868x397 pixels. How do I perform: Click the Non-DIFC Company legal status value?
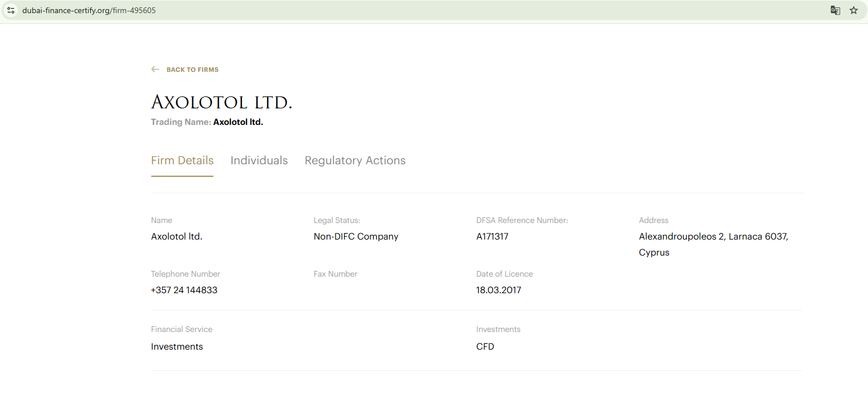pyautogui.click(x=356, y=236)
